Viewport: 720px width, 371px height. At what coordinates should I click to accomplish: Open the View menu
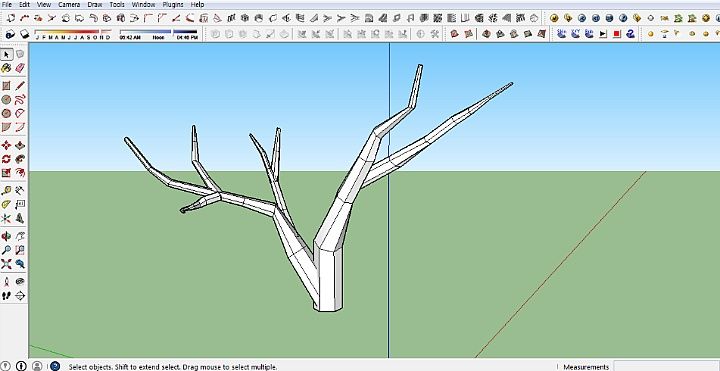[44, 4]
